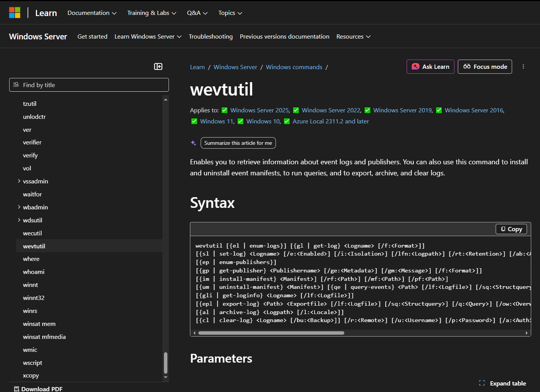Click Summarize this article for me
Viewport: 540px width, 392px height.
click(238, 143)
